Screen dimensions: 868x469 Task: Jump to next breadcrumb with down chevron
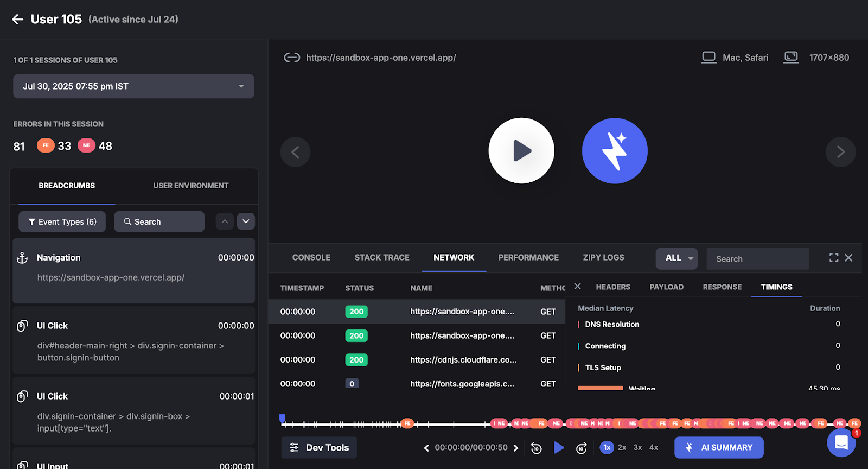pos(246,221)
